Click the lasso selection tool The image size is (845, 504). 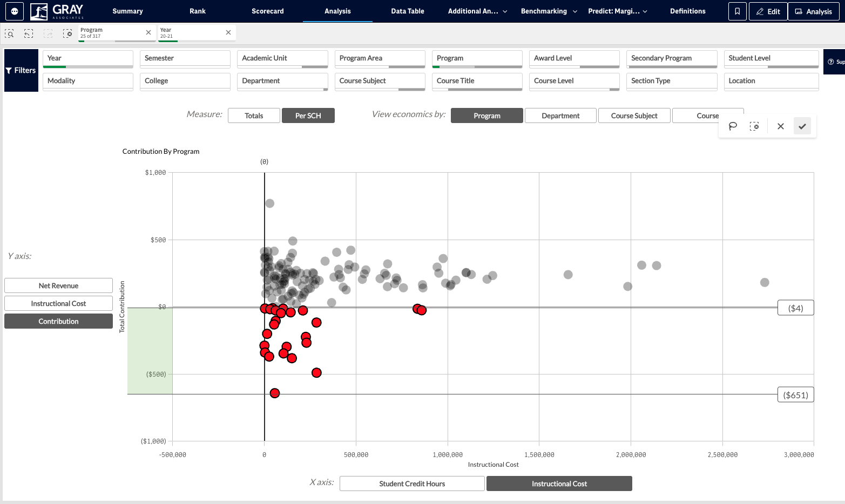click(733, 126)
